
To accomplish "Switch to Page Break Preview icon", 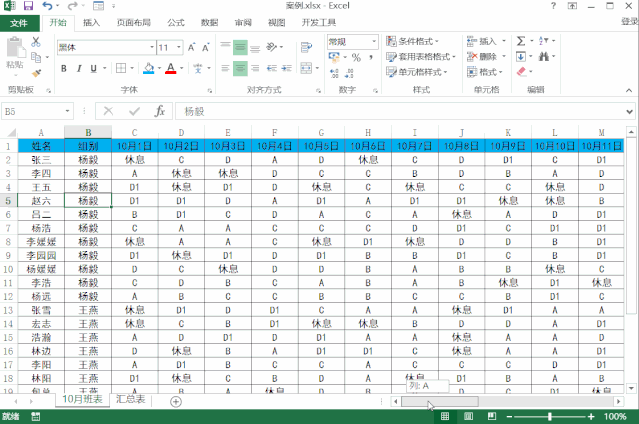I will tap(492, 416).
